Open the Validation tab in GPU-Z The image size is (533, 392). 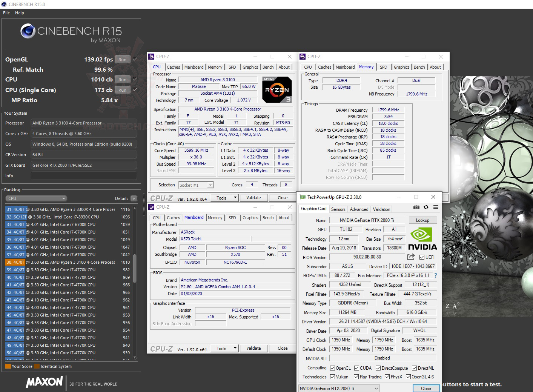(382, 209)
